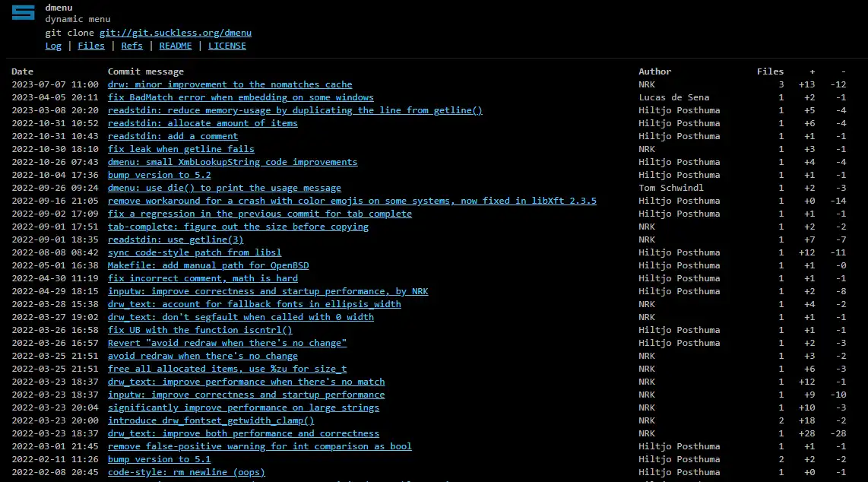Viewport: 868px width, 482px height.
Task: Open commit 'readstdin: reduce memory-usage by duplicating the line'
Action: tap(295, 110)
